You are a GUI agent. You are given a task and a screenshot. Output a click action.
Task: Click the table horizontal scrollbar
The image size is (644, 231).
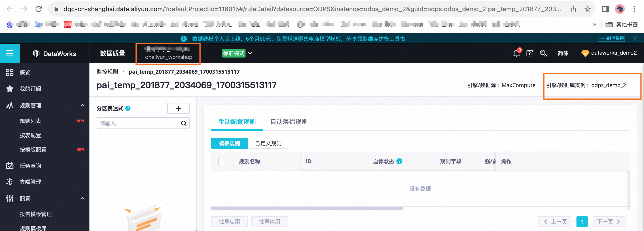pos(307,208)
